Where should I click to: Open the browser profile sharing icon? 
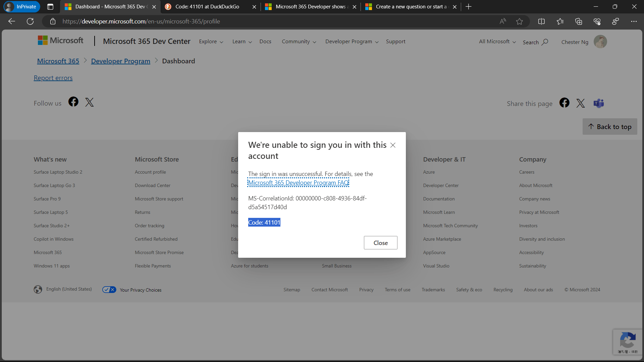point(615,21)
